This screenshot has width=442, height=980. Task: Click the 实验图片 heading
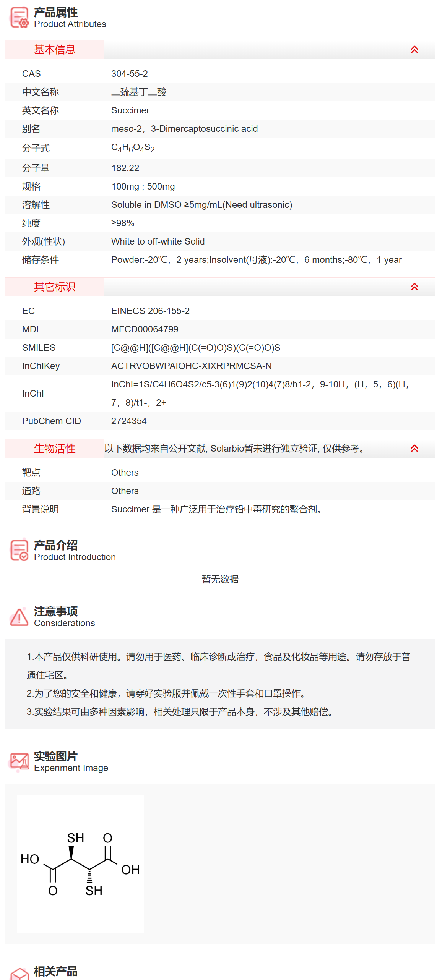pyautogui.click(x=56, y=756)
